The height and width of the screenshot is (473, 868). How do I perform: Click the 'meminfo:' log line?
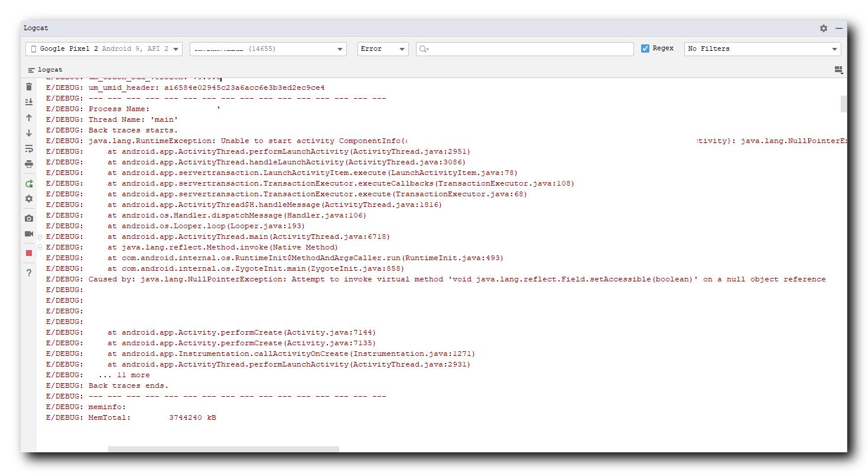[x=86, y=407]
